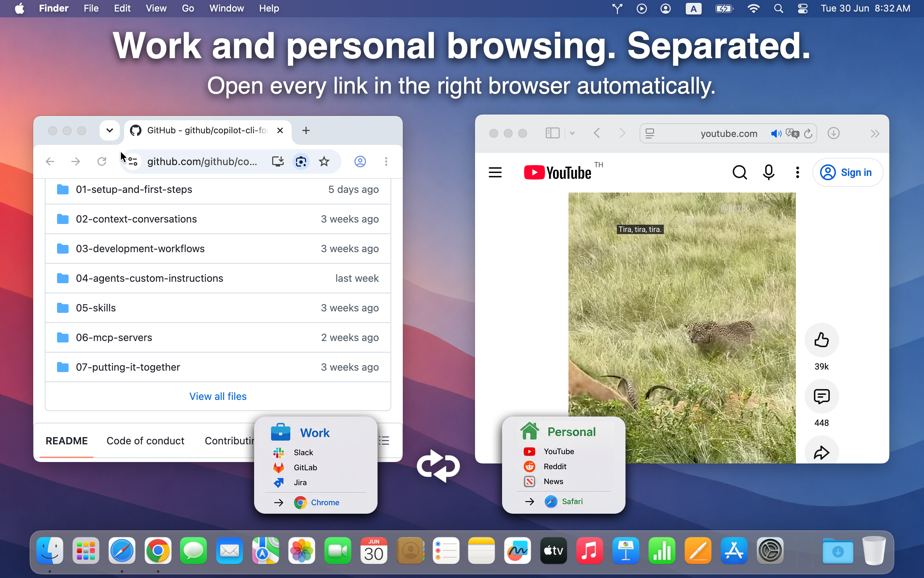Launch Google Chrome from the Dock
This screenshot has width=924, height=578.
click(158, 551)
